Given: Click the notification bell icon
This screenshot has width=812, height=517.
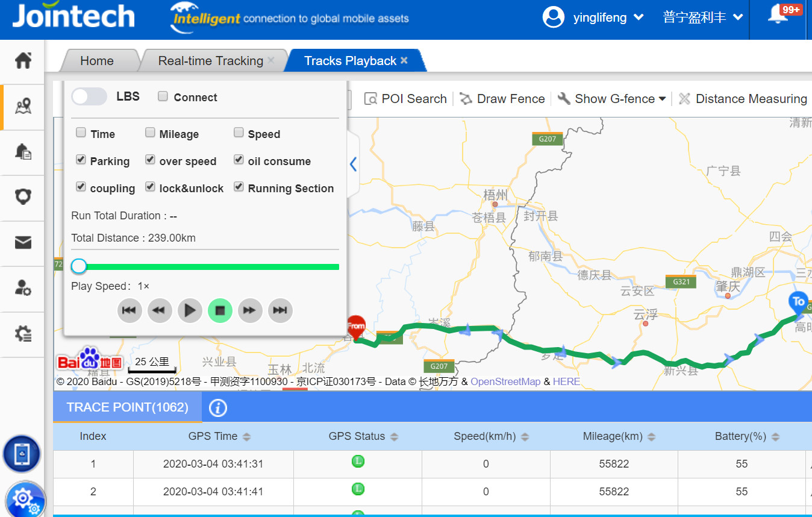Looking at the screenshot, I should [x=778, y=17].
